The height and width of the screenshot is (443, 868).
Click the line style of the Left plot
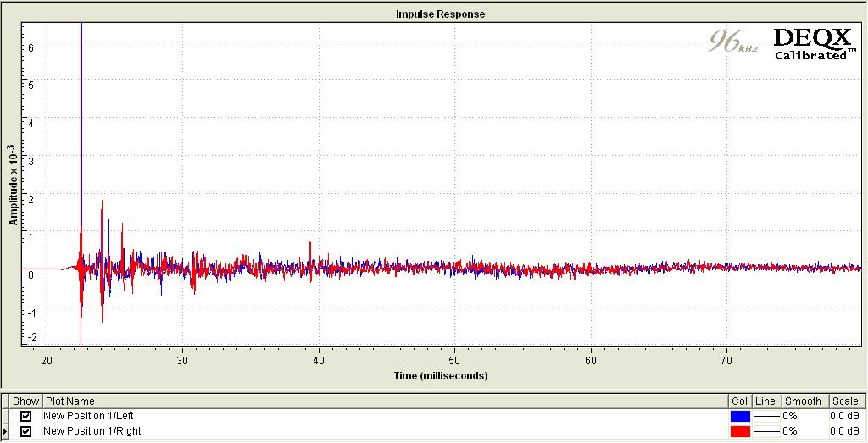pyautogui.click(x=766, y=416)
